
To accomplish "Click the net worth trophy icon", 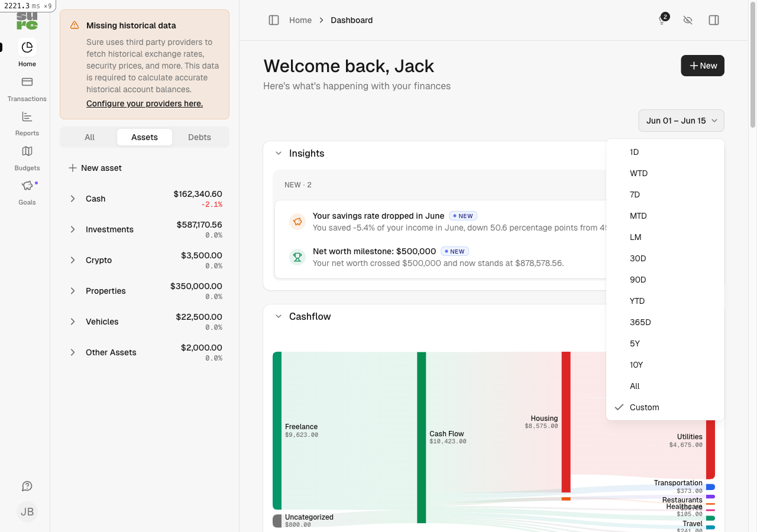I will 297,257.
